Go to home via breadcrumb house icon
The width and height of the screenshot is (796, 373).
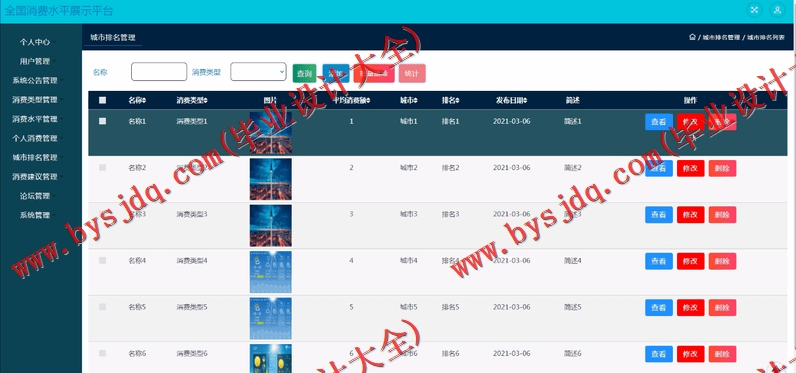click(x=692, y=37)
